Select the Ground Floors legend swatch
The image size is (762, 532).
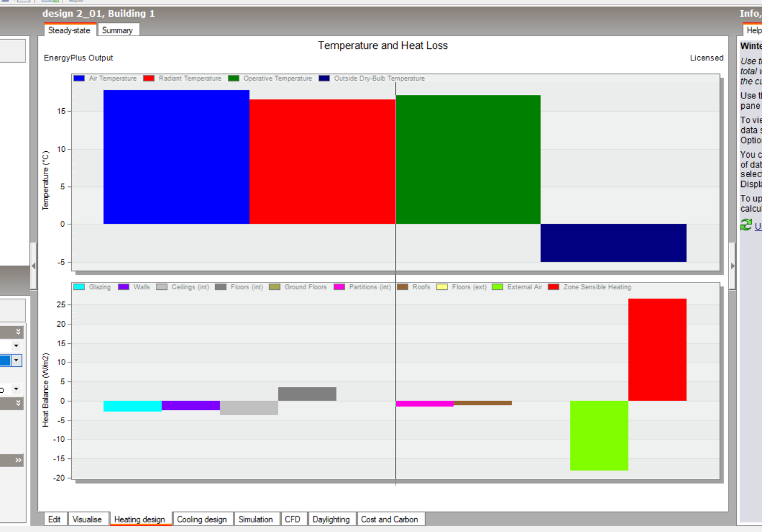tap(275, 287)
